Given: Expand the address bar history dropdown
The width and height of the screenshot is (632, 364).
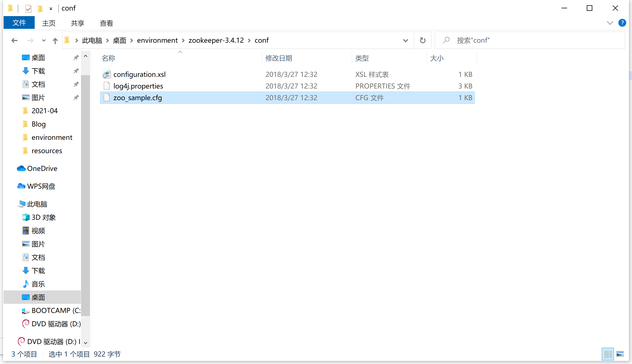Looking at the screenshot, I should [405, 41].
